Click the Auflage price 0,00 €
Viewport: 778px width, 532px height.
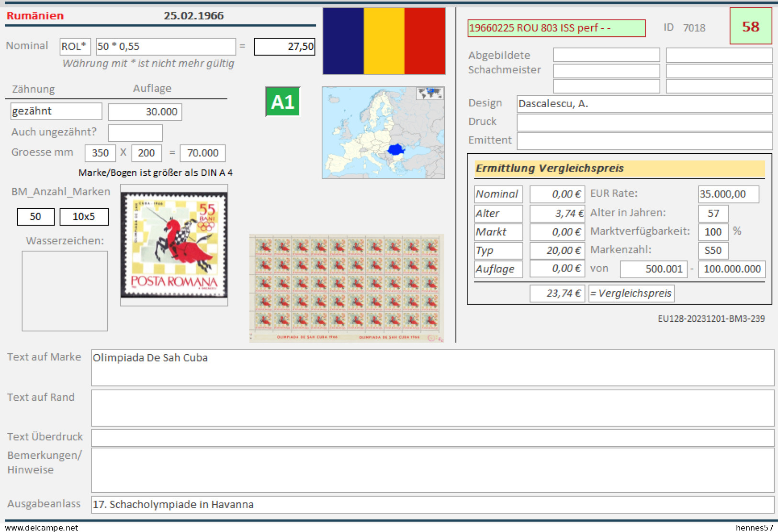click(557, 269)
